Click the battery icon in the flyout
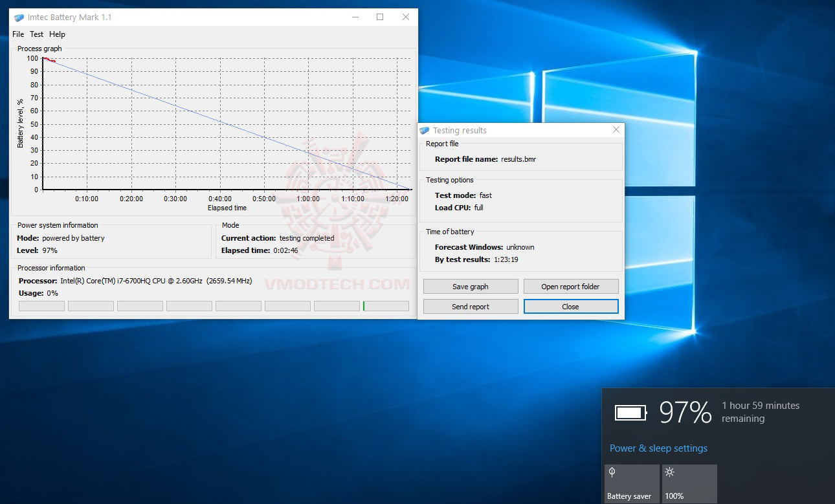This screenshot has height=504, width=835. coord(630,413)
